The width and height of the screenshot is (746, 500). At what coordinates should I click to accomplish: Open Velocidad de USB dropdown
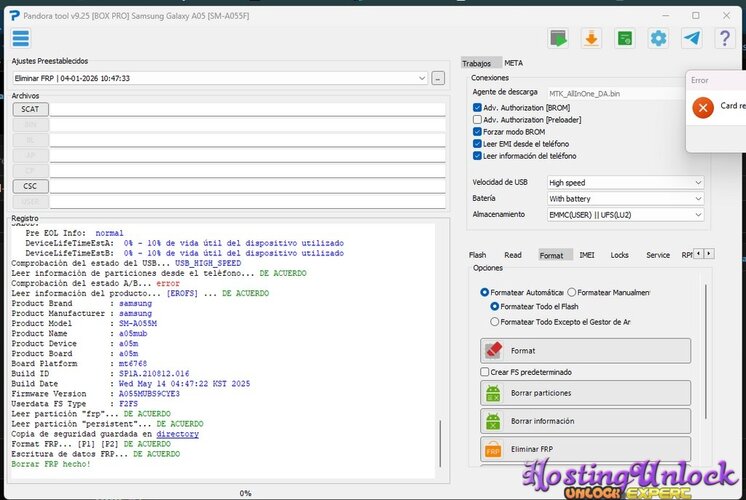(625, 183)
